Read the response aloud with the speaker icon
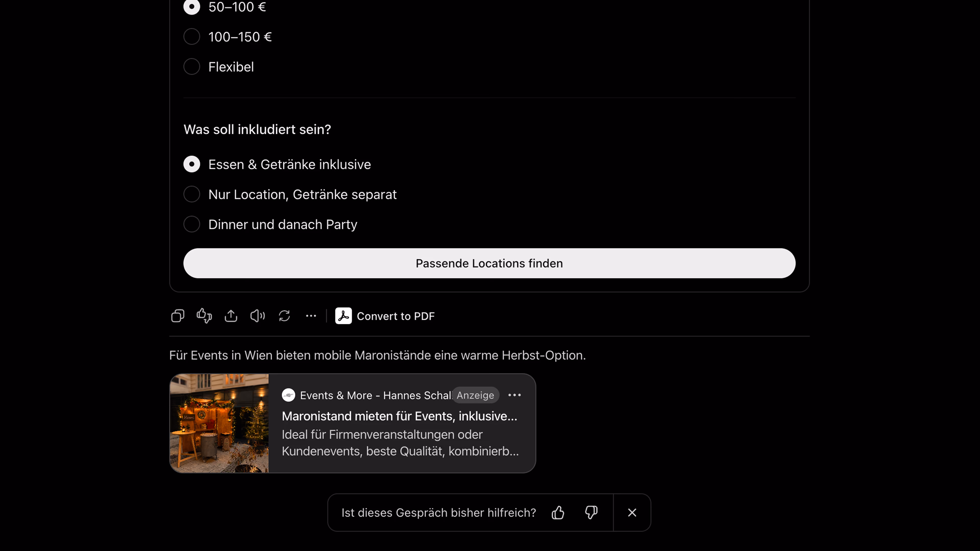Image resolution: width=980 pixels, height=551 pixels. (x=258, y=316)
